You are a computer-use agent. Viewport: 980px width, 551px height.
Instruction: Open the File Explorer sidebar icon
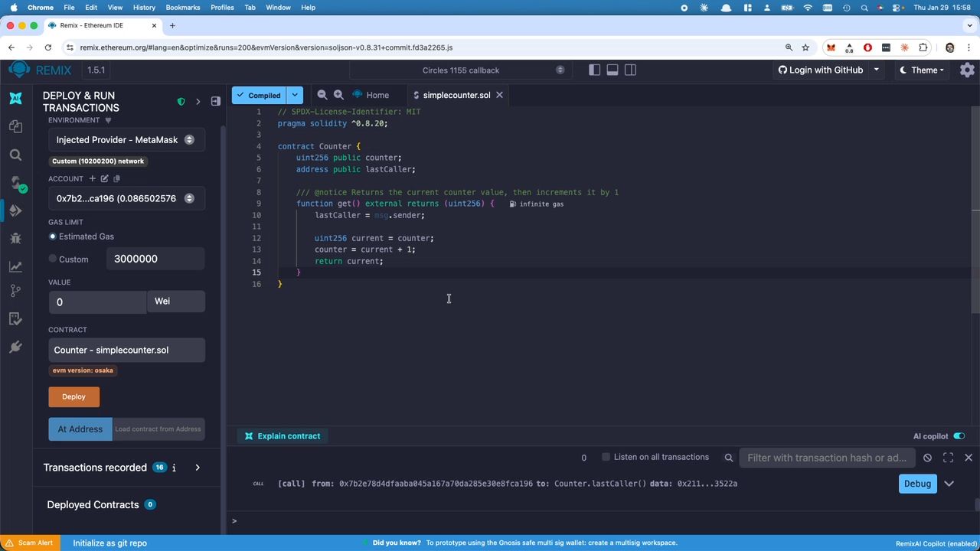pos(15,126)
